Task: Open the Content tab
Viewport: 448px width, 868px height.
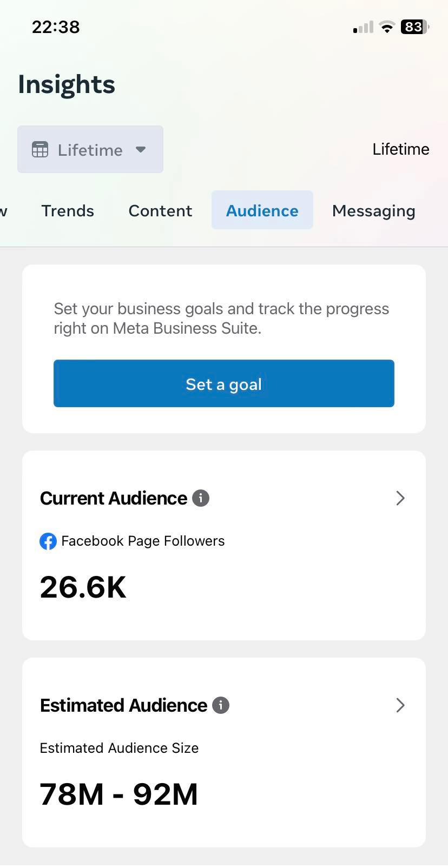Action: point(160,211)
